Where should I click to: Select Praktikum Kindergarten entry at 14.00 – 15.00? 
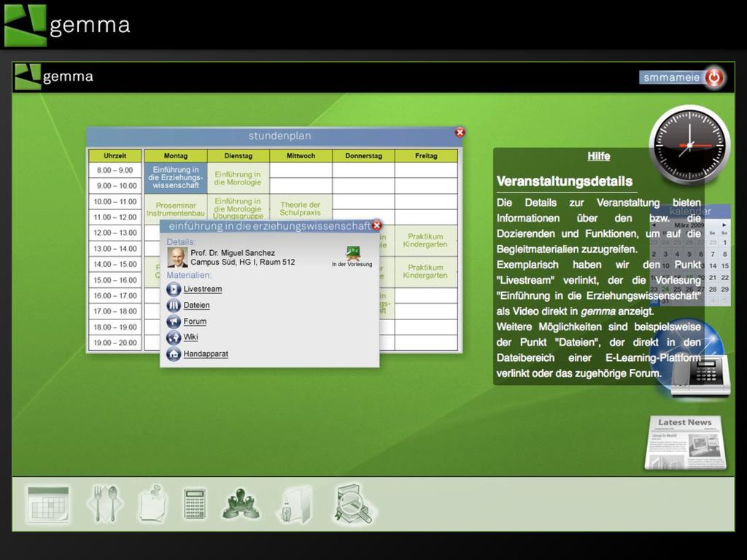[425, 271]
